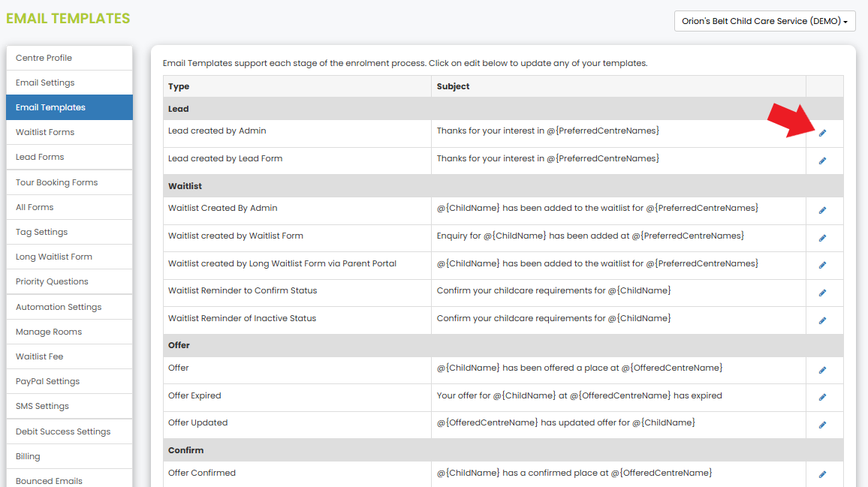Edit the Offer Confirmed template
This screenshot has width=868, height=487.
(x=823, y=473)
